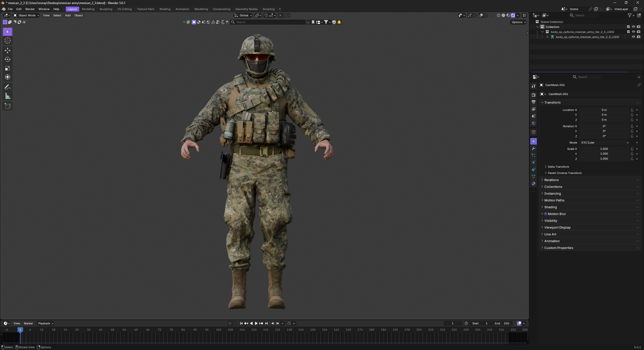Hide the Collection in viewport
The image size is (644, 350).
[633, 27]
